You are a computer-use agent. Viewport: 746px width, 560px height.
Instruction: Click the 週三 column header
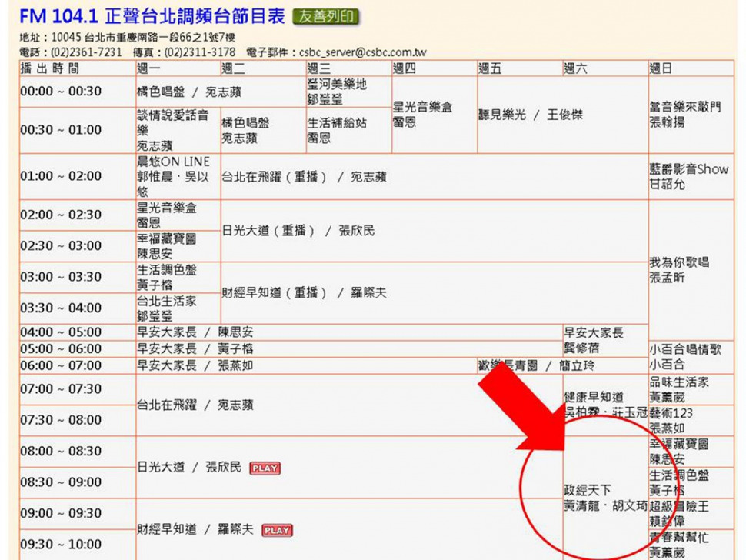[348, 68]
